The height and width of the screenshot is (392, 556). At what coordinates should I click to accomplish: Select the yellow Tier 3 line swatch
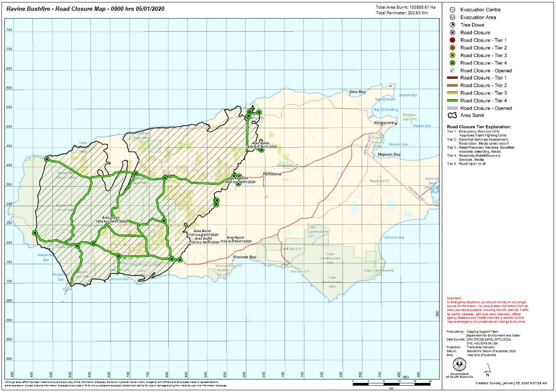pos(453,93)
